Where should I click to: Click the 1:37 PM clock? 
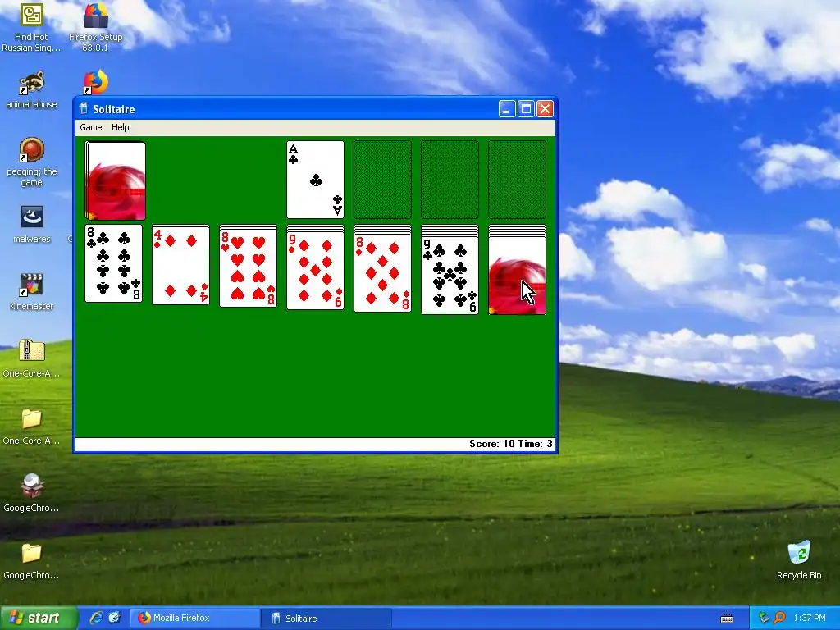coord(810,619)
